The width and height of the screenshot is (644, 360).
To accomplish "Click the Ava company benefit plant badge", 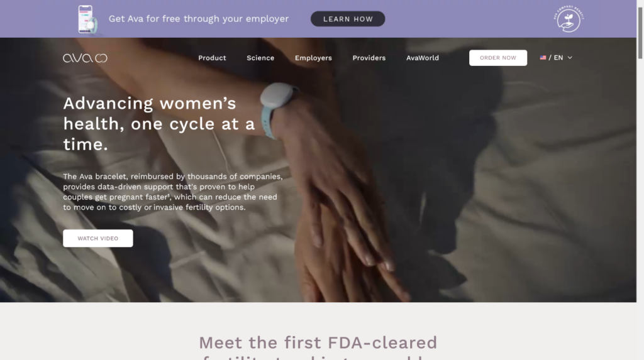I will [569, 19].
